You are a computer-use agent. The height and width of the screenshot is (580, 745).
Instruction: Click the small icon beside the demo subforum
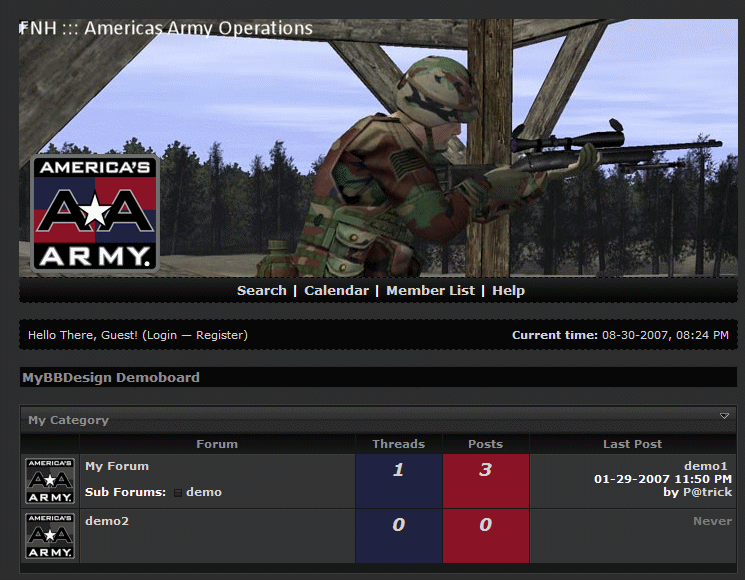tap(178, 493)
